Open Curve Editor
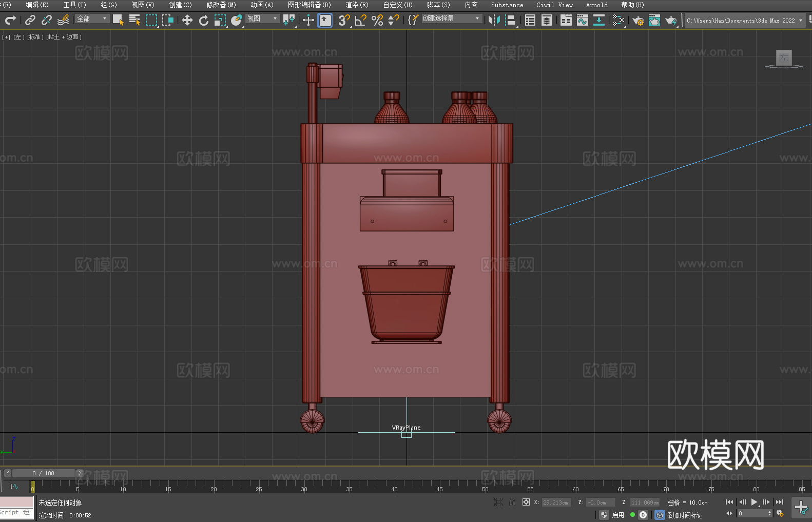Screen dimensions: 812x522 [x=583, y=20]
